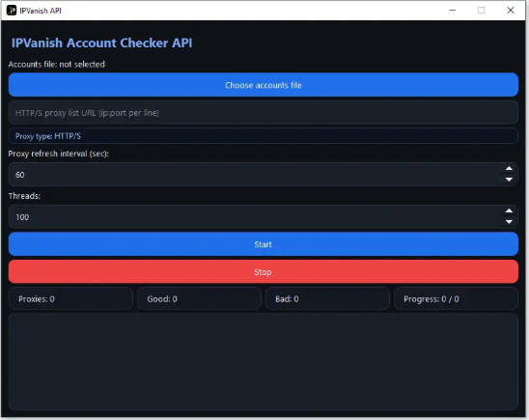Open the Proxy type HTTP/S dropdown
Image resolution: width=529 pixels, height=420 pixels.
[264, 136]
